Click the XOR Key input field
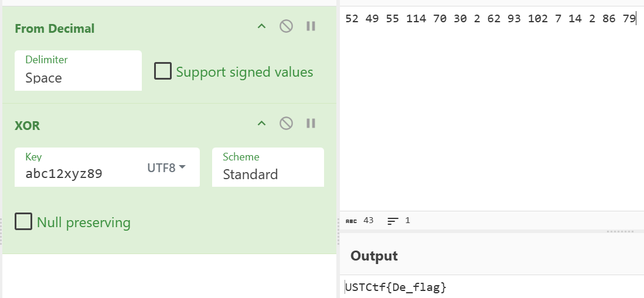The image size is (644, 298). [76, 174]
